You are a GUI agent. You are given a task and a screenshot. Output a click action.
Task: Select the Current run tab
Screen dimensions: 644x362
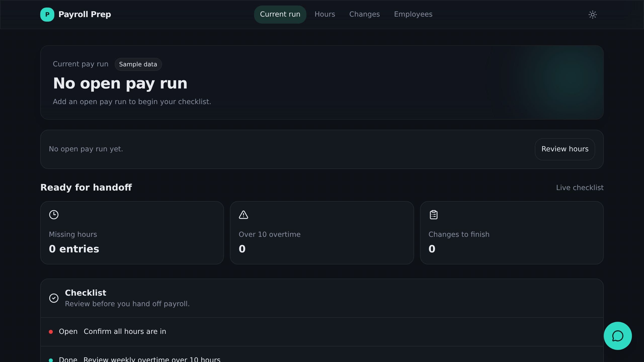(280, 14)
